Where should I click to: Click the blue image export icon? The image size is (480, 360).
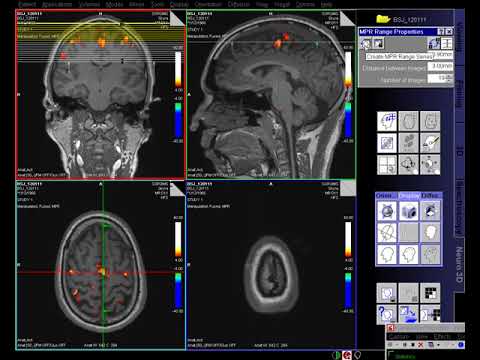click(408, 314)
